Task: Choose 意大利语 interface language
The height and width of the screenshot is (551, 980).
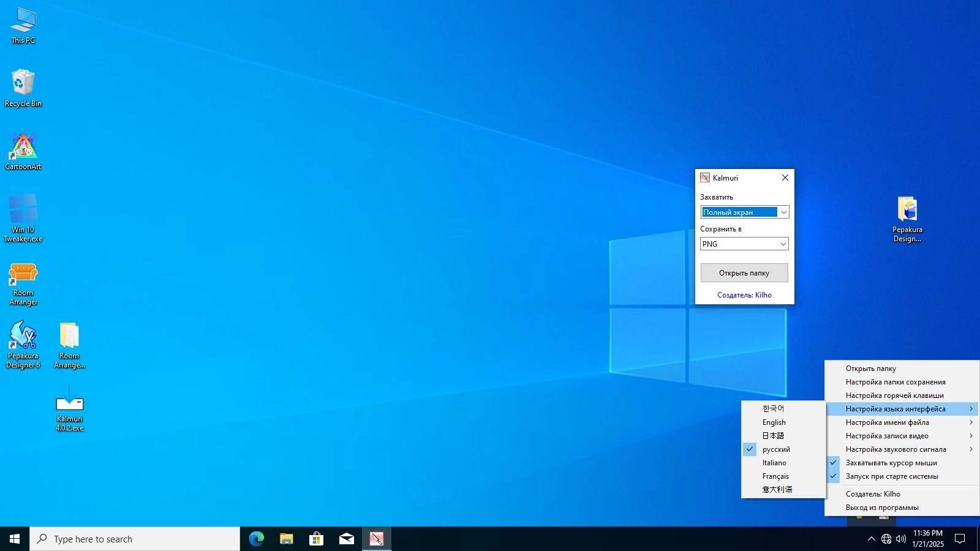Action: click(x=783, y=490)
